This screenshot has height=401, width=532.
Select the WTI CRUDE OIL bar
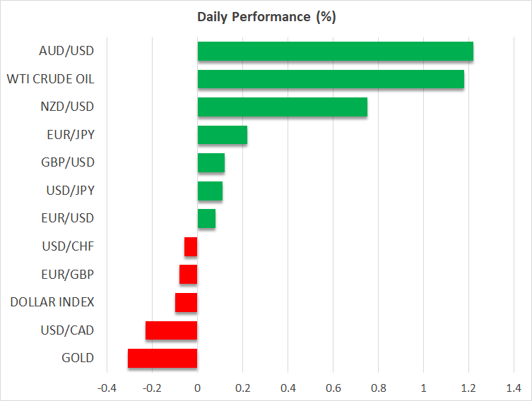click(x=331, y=79)
